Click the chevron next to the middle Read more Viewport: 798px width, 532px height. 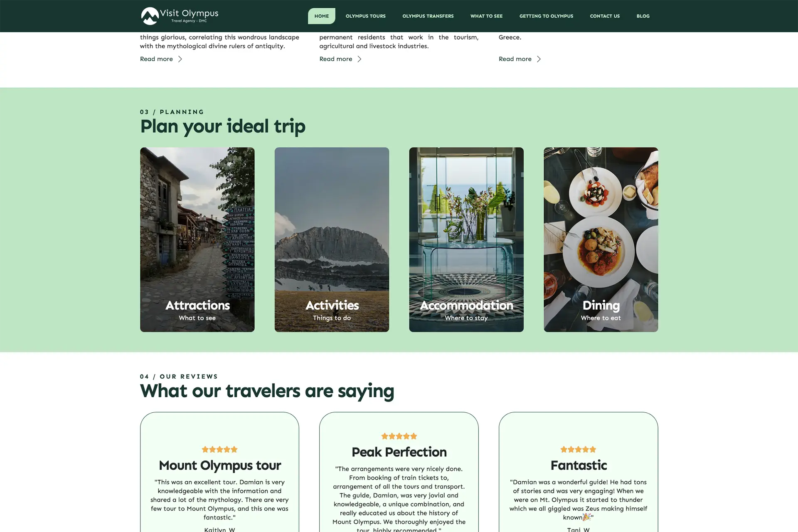tap(360, 59)
